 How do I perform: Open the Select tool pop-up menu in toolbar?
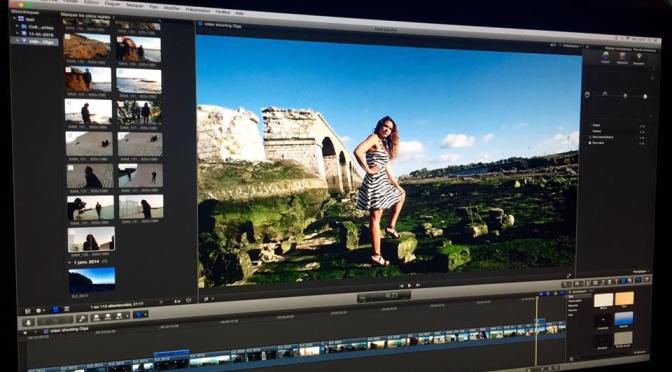141,314
